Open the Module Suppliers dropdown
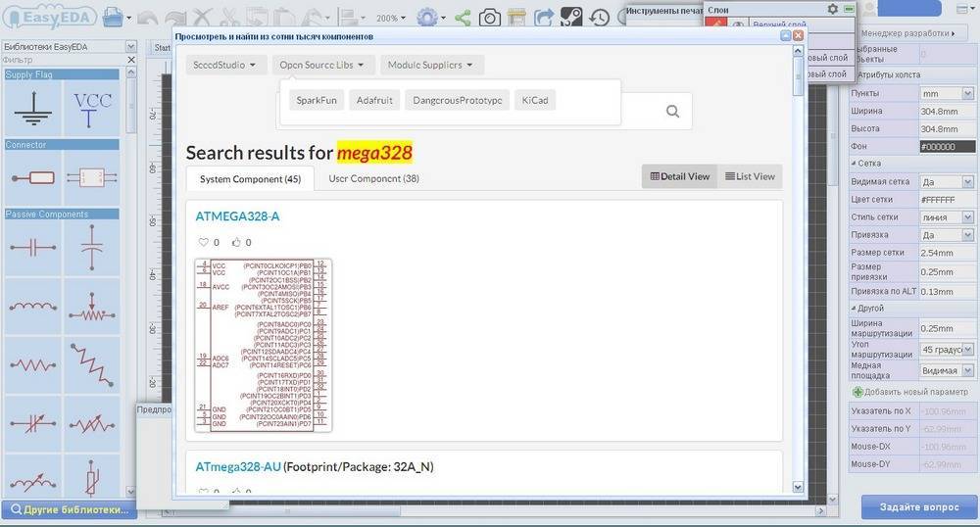 (x=430, y=65)
